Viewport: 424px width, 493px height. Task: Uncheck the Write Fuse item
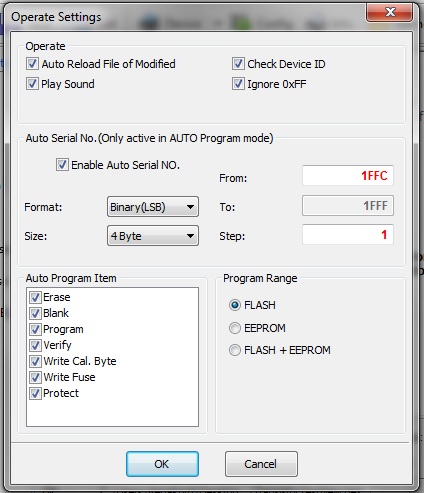pyautogui.click(x=35, y=377)
